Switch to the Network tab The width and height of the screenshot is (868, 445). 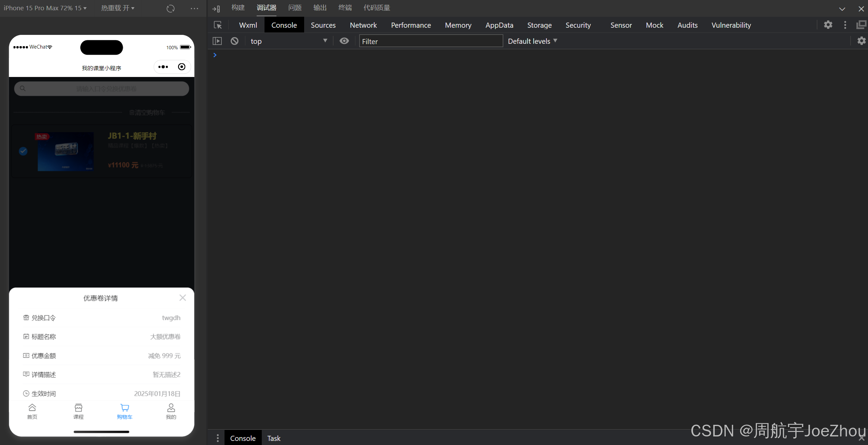click(363, 25)
